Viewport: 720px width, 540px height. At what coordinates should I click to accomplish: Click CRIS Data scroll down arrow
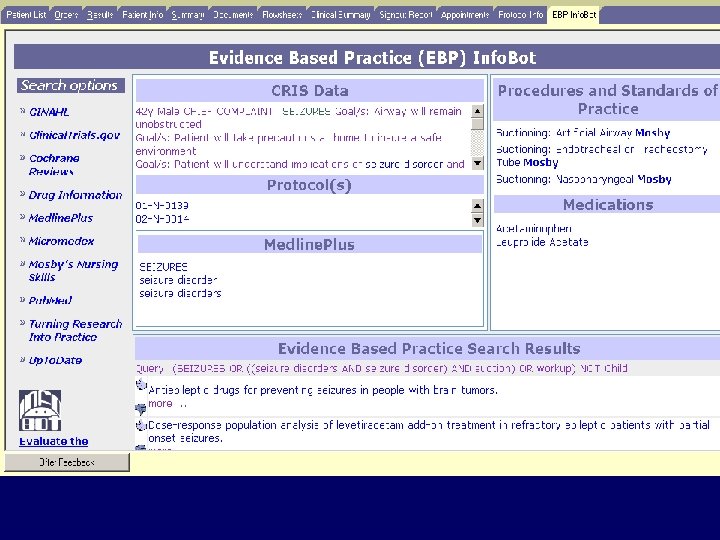tap(478, 163)
